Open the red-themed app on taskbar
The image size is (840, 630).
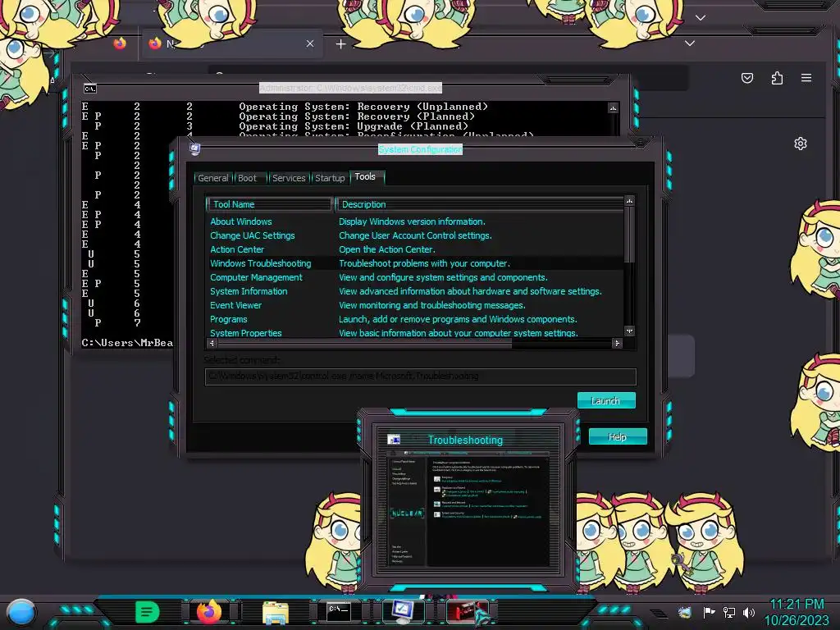pyautogui.click(x=467, y=612)
